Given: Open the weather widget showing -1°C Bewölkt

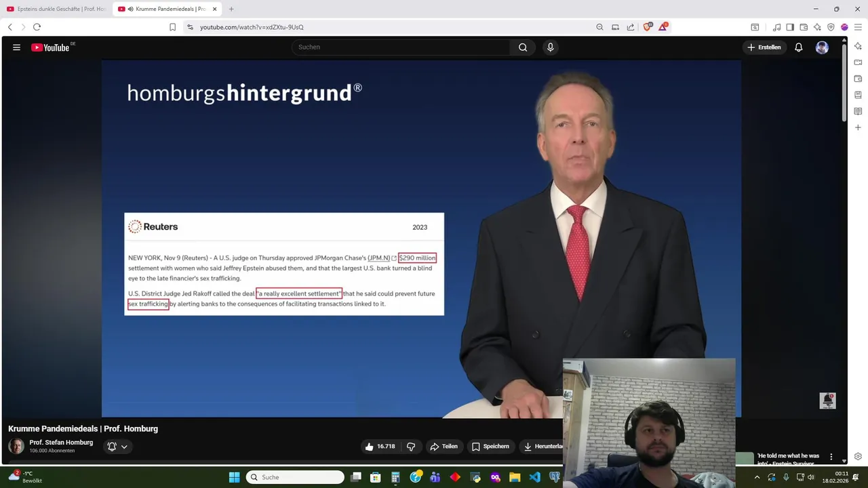Looking at the screenshot, I should click(x=25, y=477).
